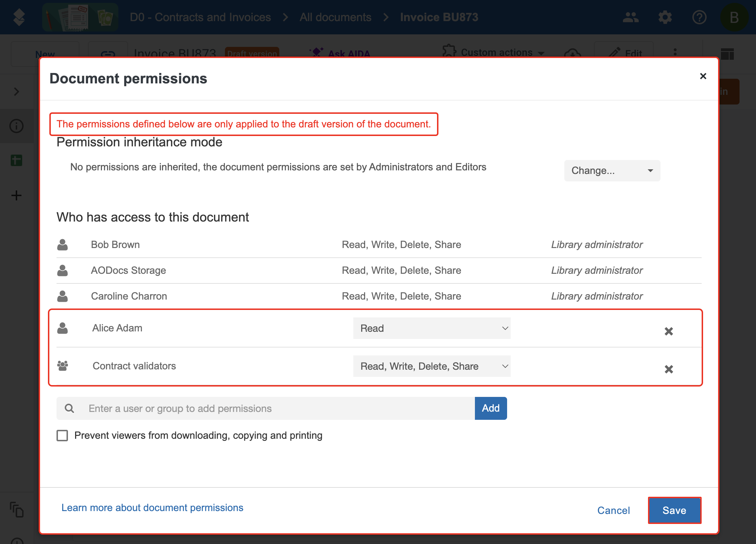The height and width of the screenshot is (544, 756).
Task: Click the Save button
Action: point(674,510)
